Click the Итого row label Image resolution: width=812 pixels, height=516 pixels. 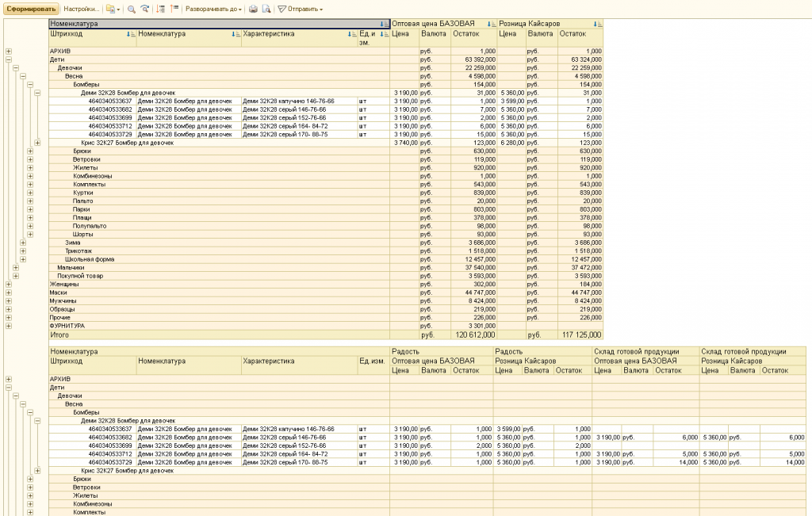coord(59,334)
